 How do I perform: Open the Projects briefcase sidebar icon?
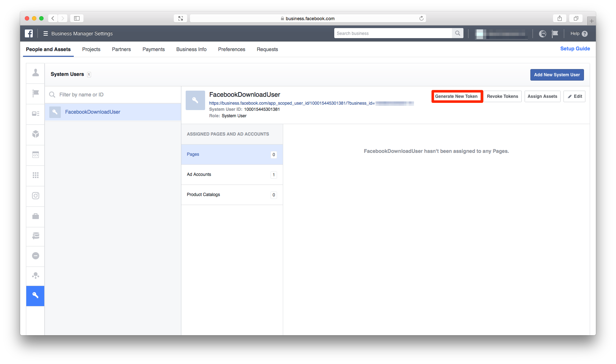pos(36,217)
